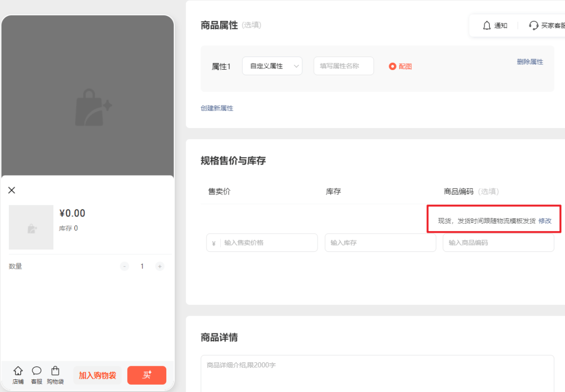Click the 输入库存 stock field
Image resolution: width=565 pixels, height=392 pixels.
click(x=380, y=243)
